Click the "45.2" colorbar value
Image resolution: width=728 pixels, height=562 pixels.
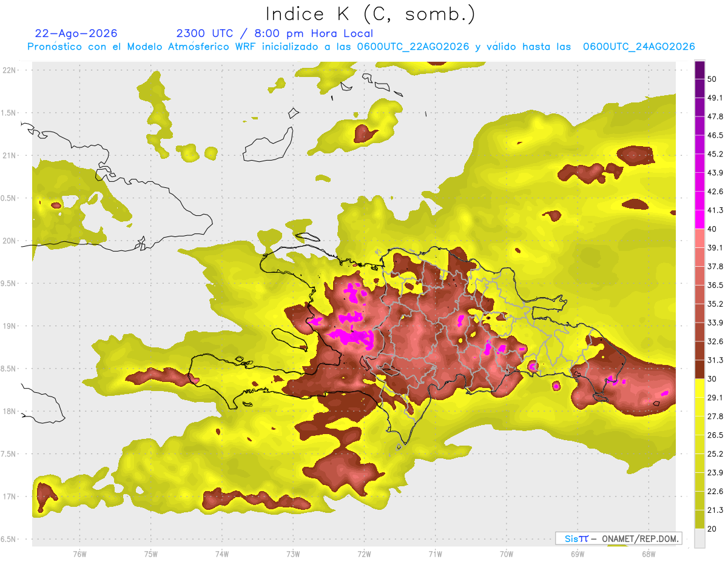click(x=715, y=154)
